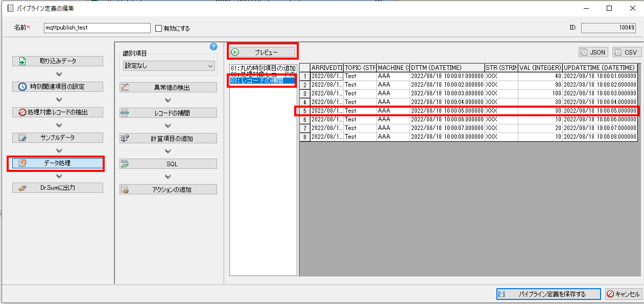Click DTTM cell 2022/08/18 10:00:04.000000

pyautogui.click(x=447, y=102)
